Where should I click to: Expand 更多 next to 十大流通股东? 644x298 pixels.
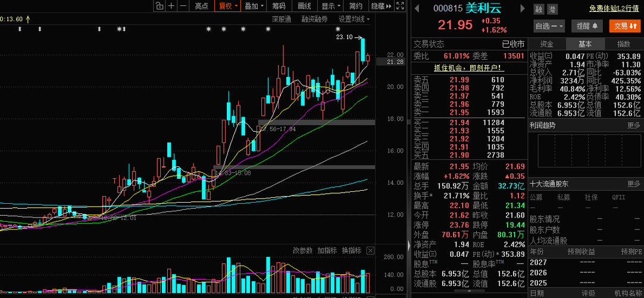click(x=633, y=184)
